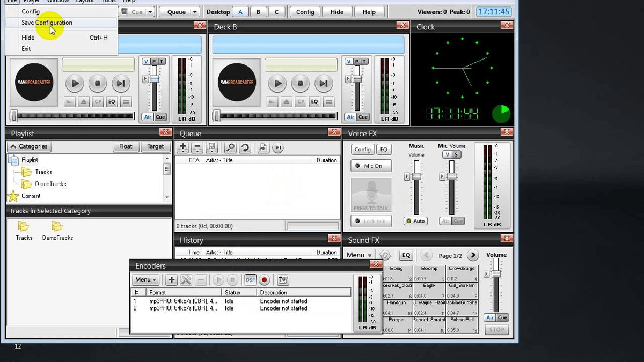Click the Voice FX Config button

click(x=362, y=150)
